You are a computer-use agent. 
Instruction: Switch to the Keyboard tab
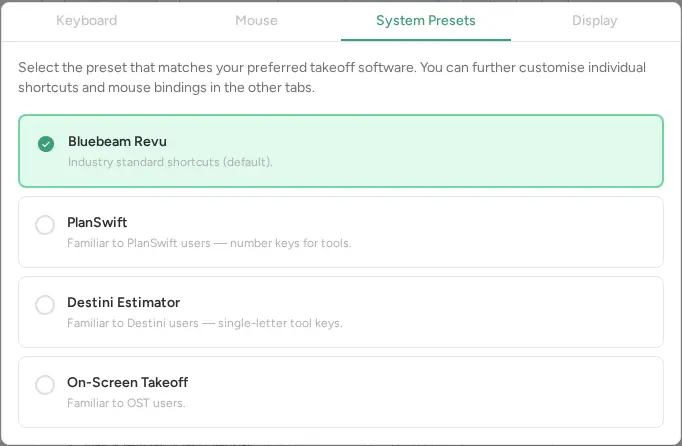tap(87, 20)
